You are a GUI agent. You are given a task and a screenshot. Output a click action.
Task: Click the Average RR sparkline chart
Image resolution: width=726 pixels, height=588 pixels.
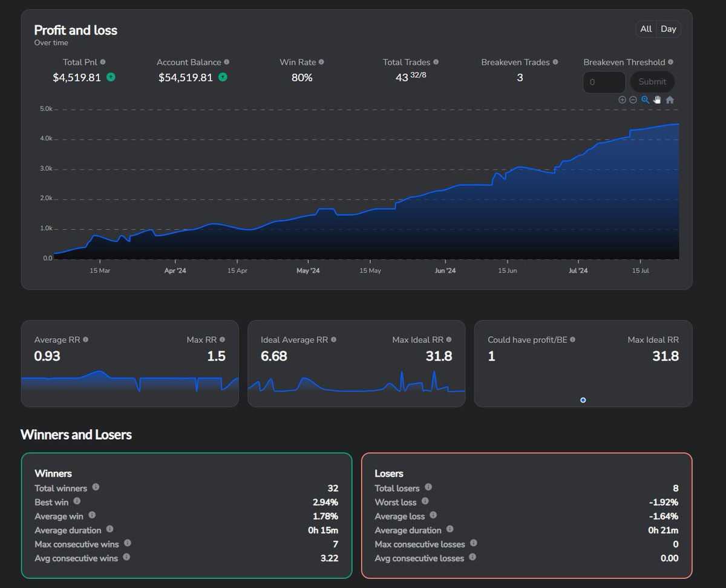(x=130, y=383)
